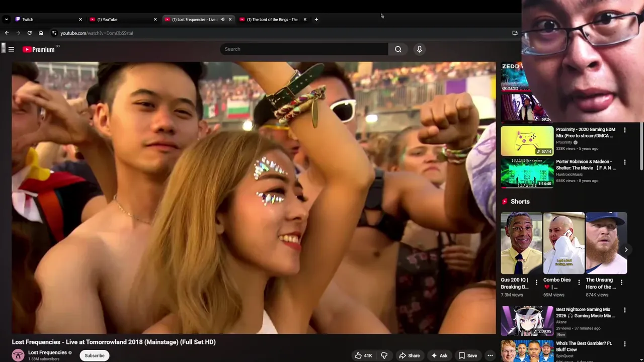
Task: Mute the Lost Frequencies tab audio icon
Action: pos(222,20)
